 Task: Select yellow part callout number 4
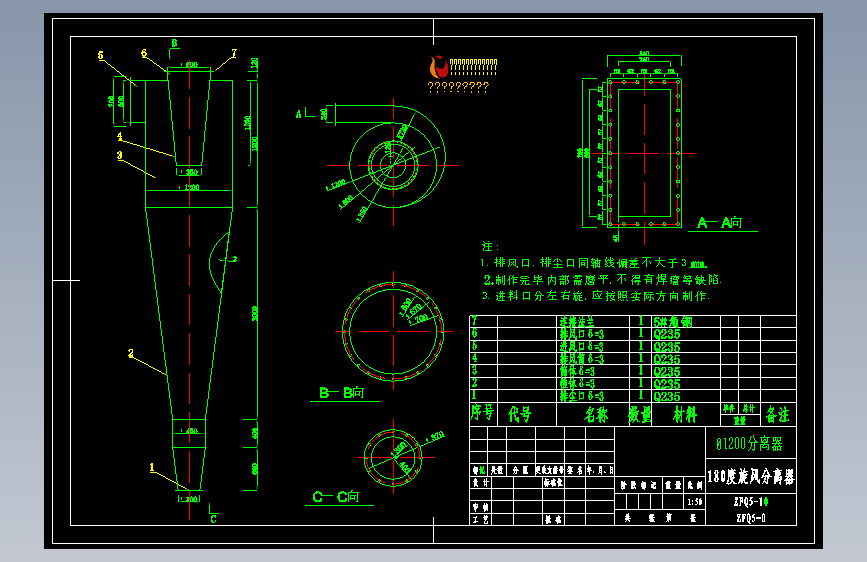tap(119, 136)
